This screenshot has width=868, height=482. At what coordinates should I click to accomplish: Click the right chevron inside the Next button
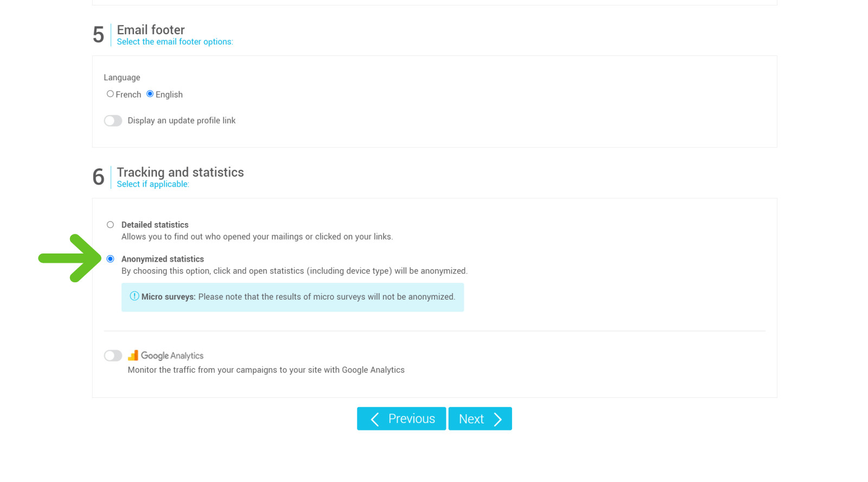(x=498, y=418)
